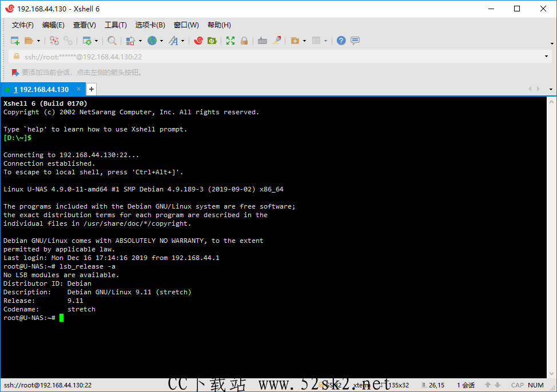Click the pane Layout icon
Screen dimensions: 557x392
(x=316, y=41)
